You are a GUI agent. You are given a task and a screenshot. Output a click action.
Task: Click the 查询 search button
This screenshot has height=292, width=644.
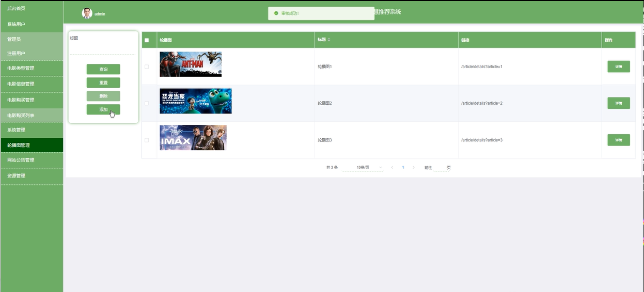(x=103, y=69)
